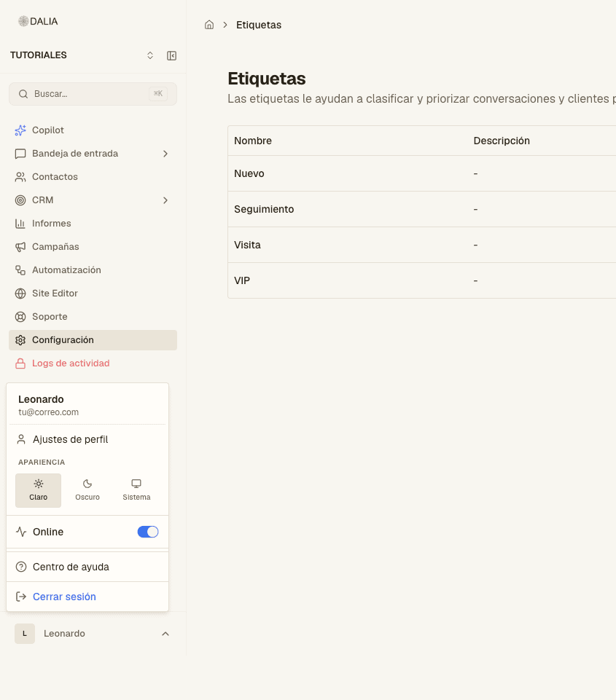Click the Etiquetas breadcrumb
This screenshot has height=700, width=616.
click(x=259, y=25)
